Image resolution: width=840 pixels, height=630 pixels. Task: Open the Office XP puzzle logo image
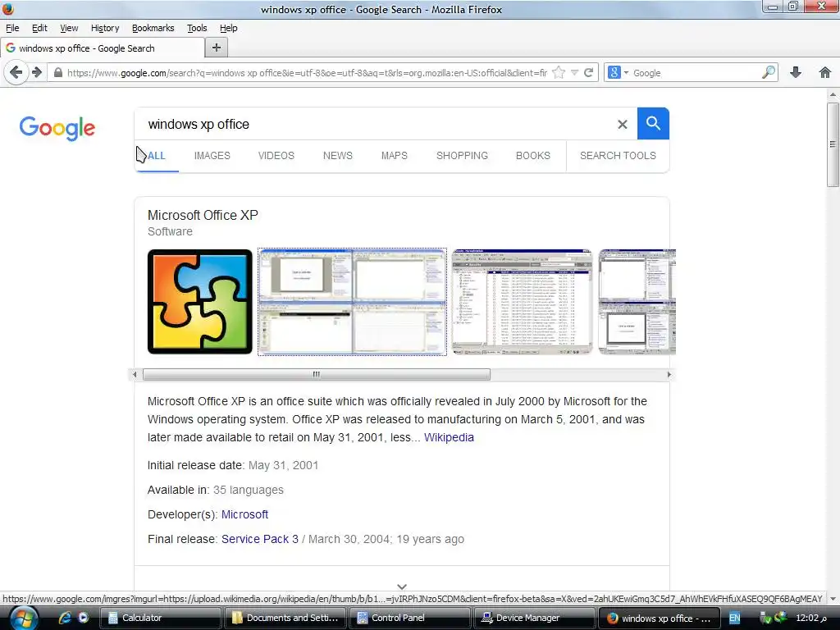[x=200, y=302]
